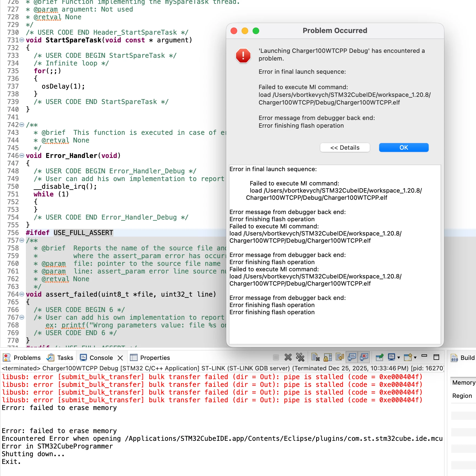Open the Build Analyzer tab
This screenshot has height=476, width=476.
[463, 358]
